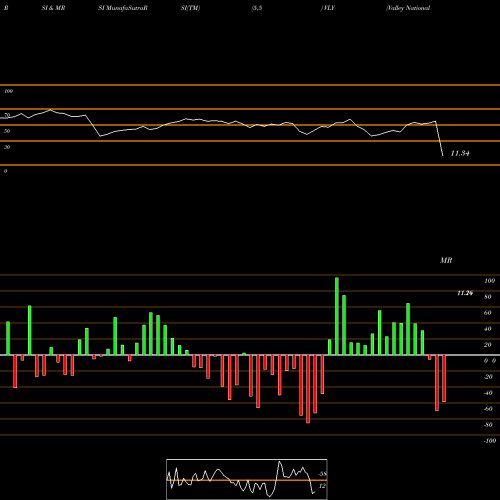Screen dimensions: 500x500
Task: Click the RSI axis label 30
Action: 7,147
